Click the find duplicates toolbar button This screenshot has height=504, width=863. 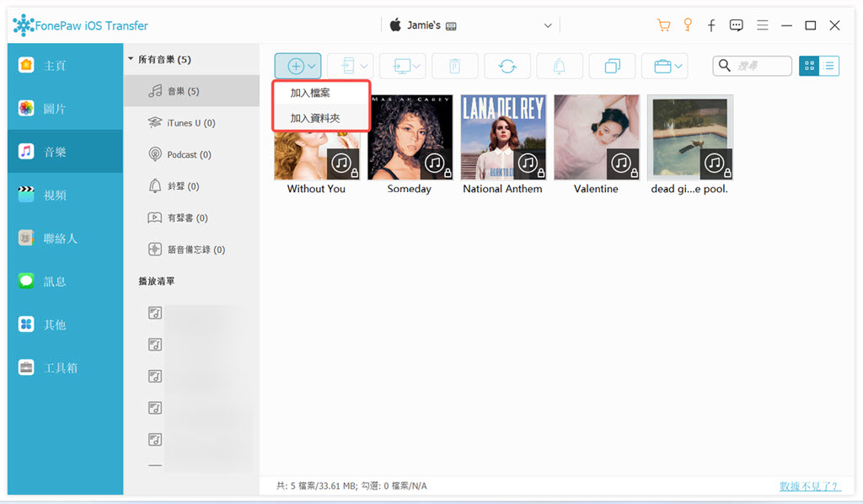[x=612, y=66]
